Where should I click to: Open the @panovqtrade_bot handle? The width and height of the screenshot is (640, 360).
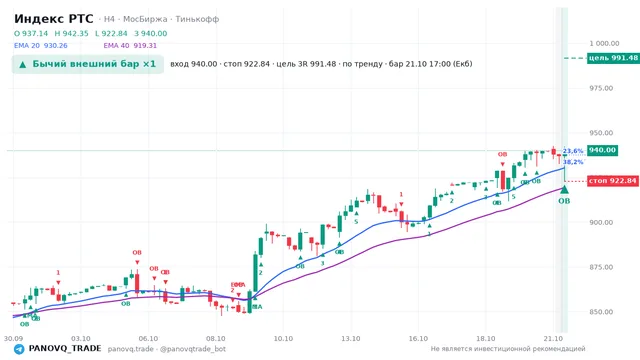pos(193,349)
